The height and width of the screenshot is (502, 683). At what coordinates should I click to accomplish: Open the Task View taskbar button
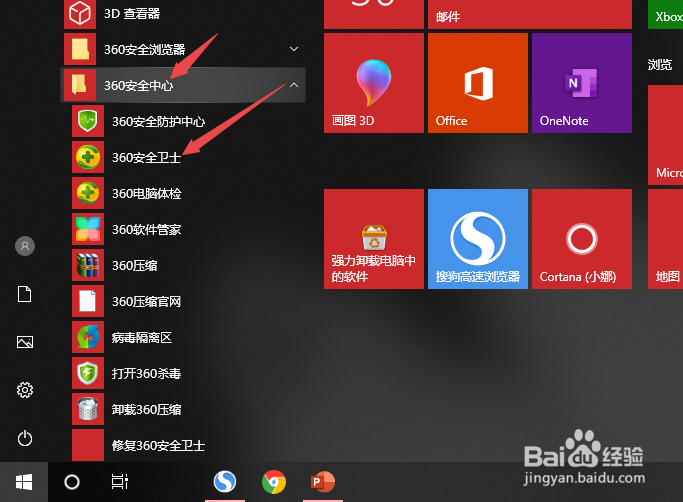point(119,482)
